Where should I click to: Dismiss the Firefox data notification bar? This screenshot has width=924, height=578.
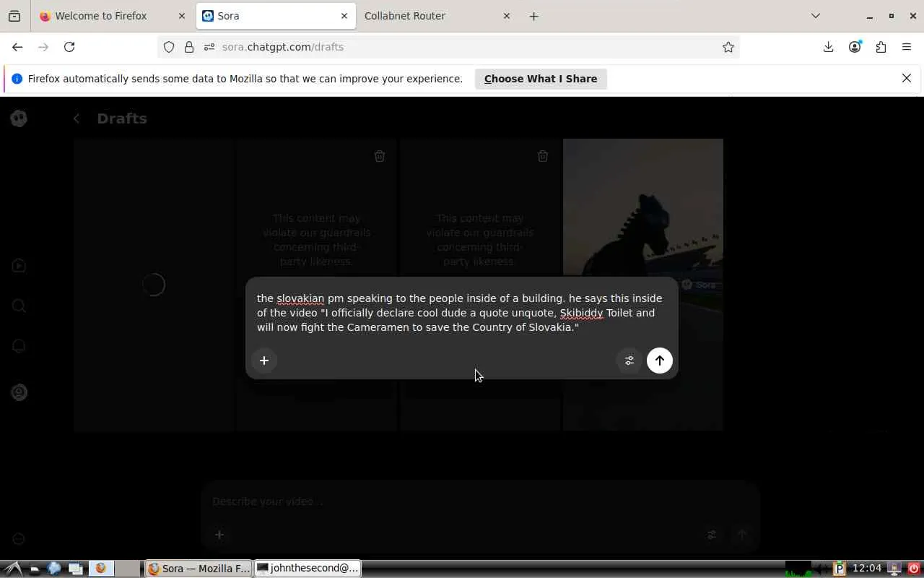907,78
